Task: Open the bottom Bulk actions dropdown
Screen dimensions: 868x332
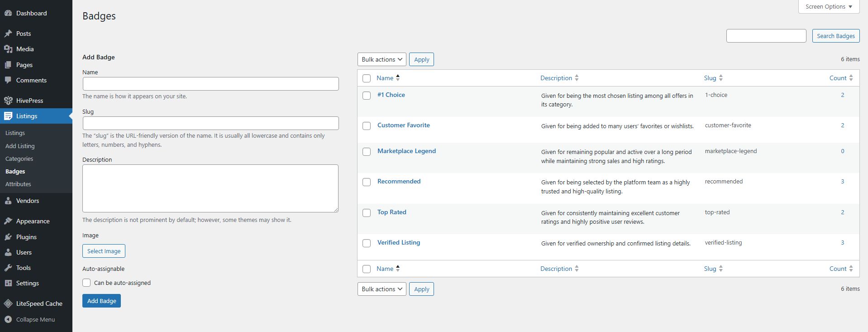Action: coord(382,289)
